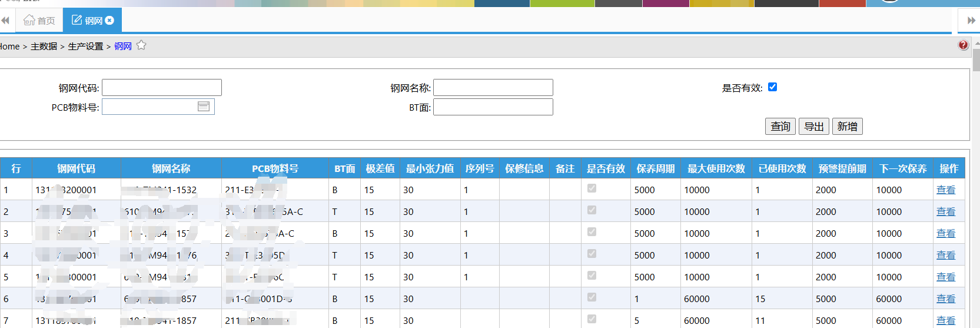Viewport: 980px width, 328px height.
Task: Toggle 是否有效 checkbox in row 3
Action: click(592, 232)
